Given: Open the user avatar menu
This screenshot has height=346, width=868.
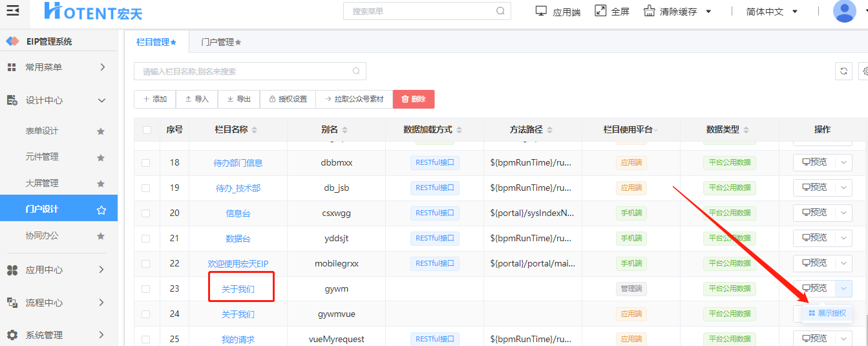Looking at the screenshot, I should click(x=845, y=11).
